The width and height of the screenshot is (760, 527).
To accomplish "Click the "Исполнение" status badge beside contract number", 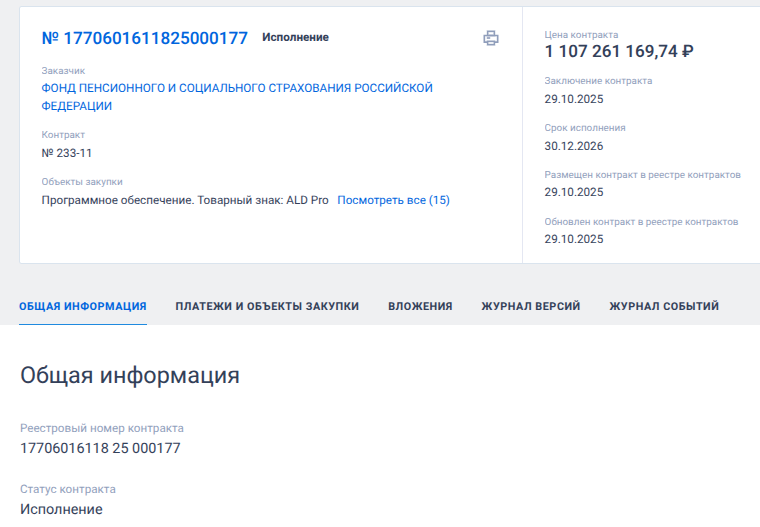I will click(295, 38).
